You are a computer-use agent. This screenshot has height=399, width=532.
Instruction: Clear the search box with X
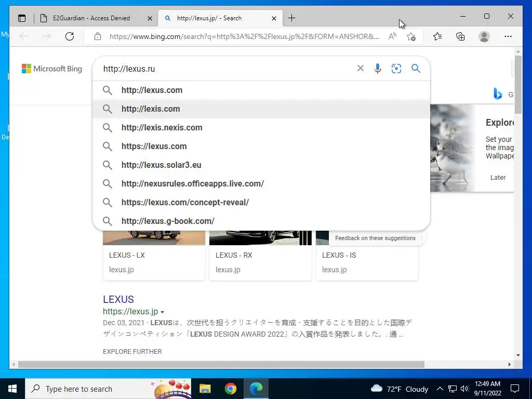click(361, 68)
